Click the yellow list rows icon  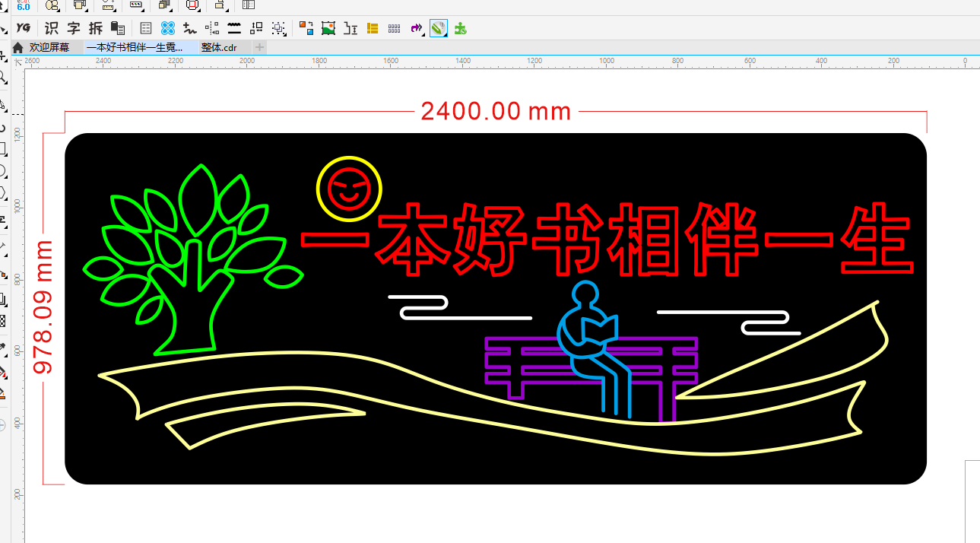[373, 28]
